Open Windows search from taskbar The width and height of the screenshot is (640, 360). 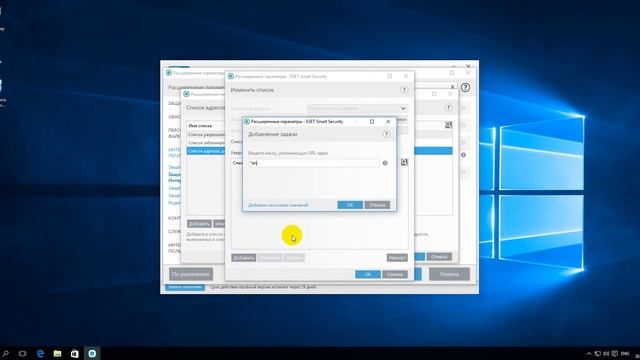click(x=6, y=353)
